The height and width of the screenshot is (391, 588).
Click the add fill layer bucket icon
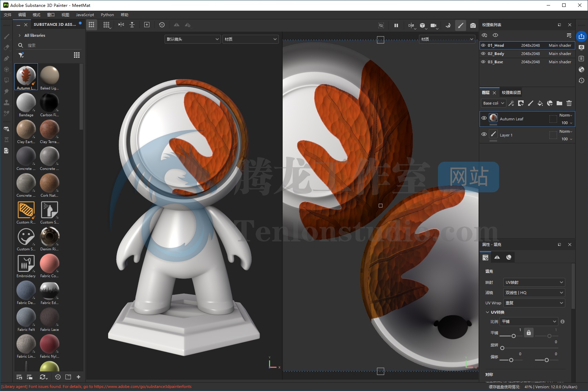tap(540, 103)
